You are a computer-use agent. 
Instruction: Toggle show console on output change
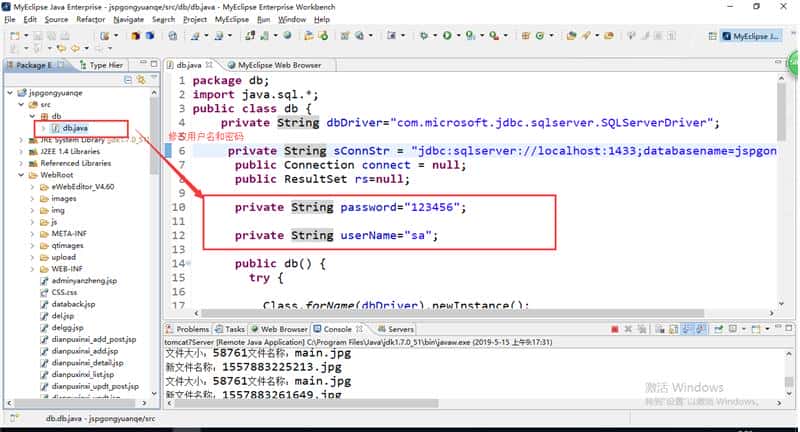[687, 329]
